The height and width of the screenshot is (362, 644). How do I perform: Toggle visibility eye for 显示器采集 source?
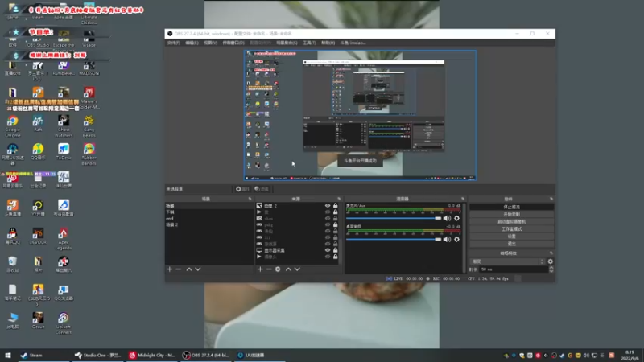tap(328, 250)
